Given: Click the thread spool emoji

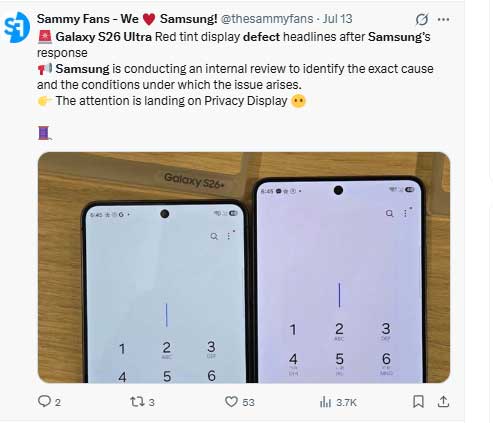Looking at the screenshot, I should click(44, 133).
